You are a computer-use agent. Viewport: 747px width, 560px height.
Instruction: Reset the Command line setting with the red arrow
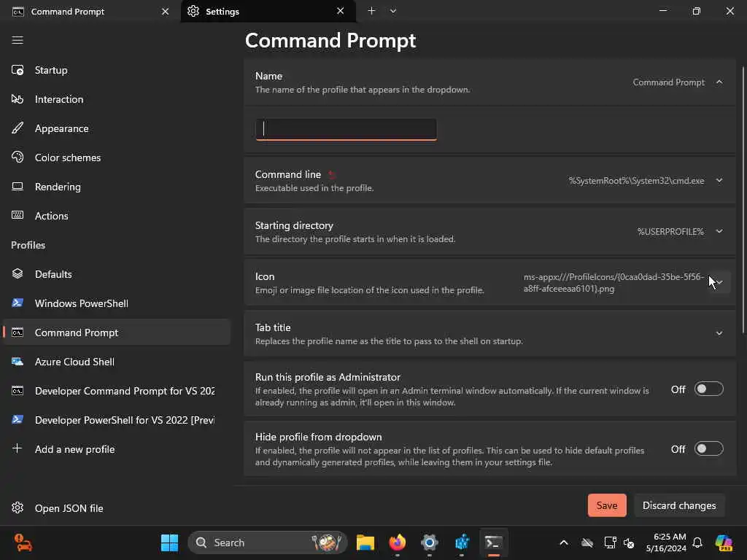332,175
